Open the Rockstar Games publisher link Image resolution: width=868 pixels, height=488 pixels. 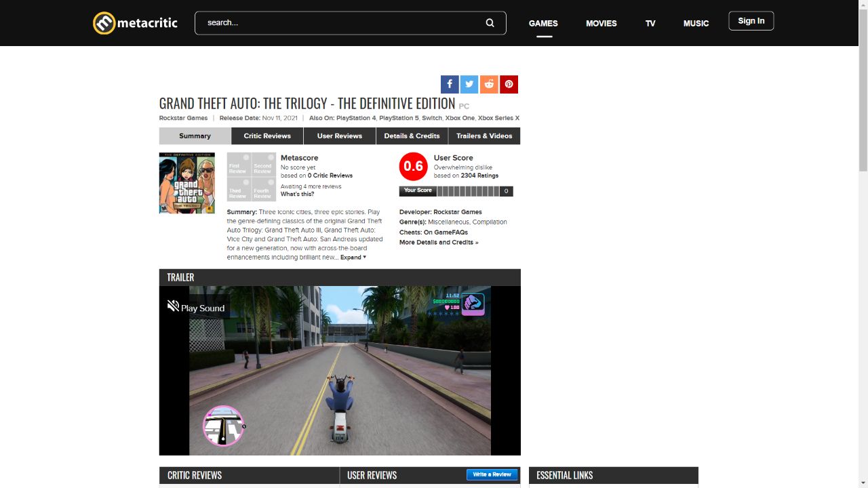coord(184,118)
